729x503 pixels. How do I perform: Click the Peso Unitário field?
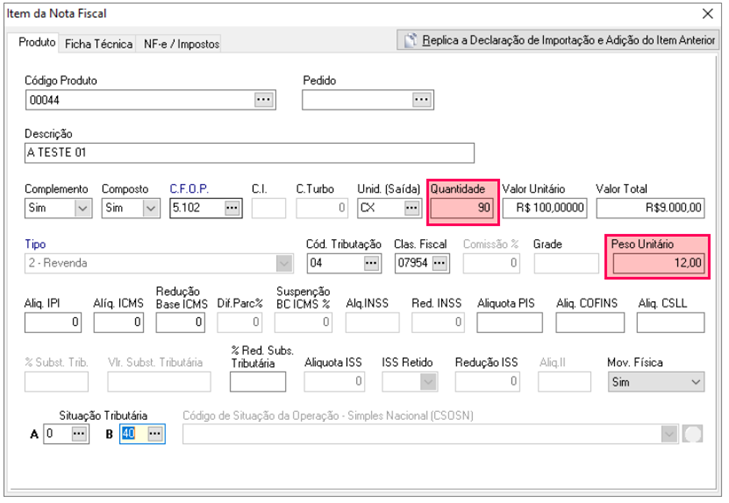659,263
